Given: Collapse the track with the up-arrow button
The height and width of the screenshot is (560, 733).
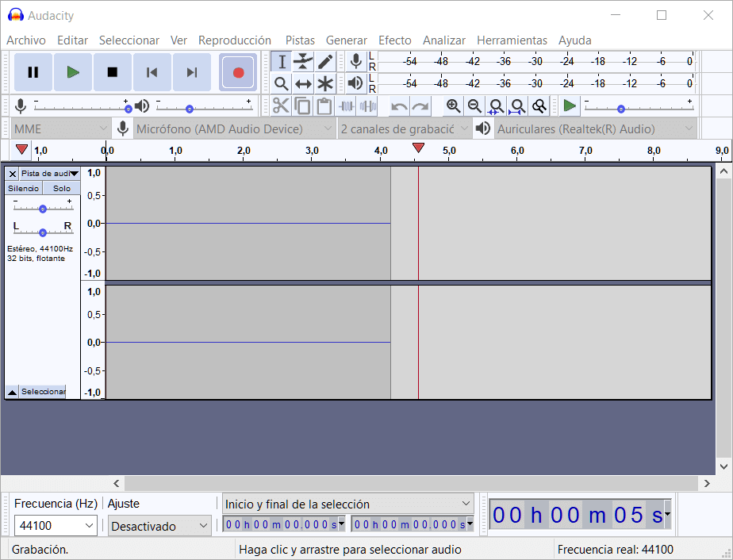Looking at the screenshot, I should coord(12,392).
